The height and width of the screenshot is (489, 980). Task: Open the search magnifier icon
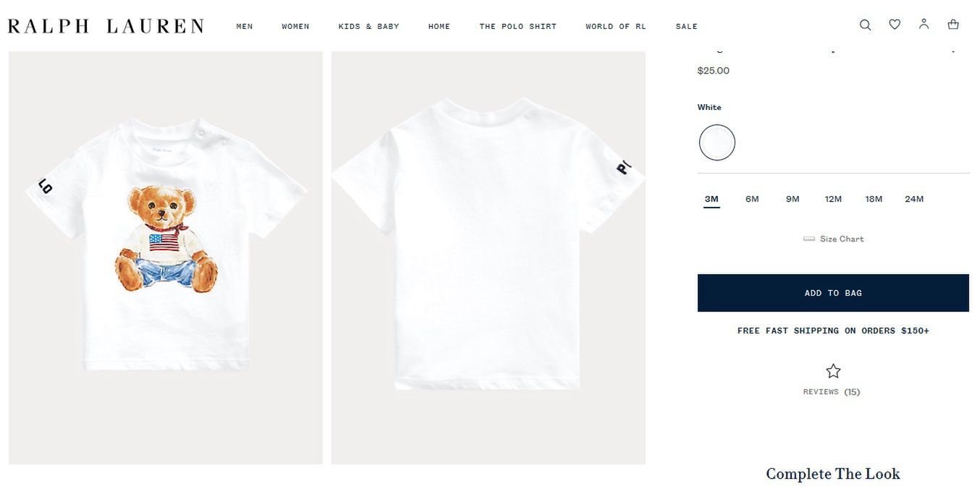click(x=865, y=25)
